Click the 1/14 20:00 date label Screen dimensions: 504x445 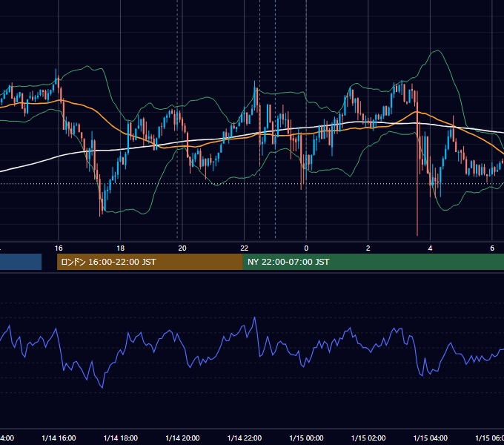[x=182, y=438]
